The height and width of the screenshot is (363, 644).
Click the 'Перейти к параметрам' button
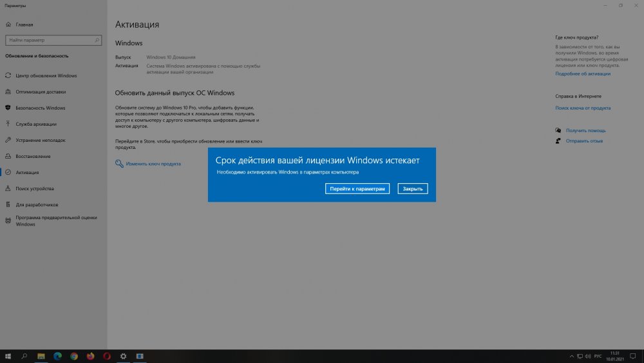[357, 189]
